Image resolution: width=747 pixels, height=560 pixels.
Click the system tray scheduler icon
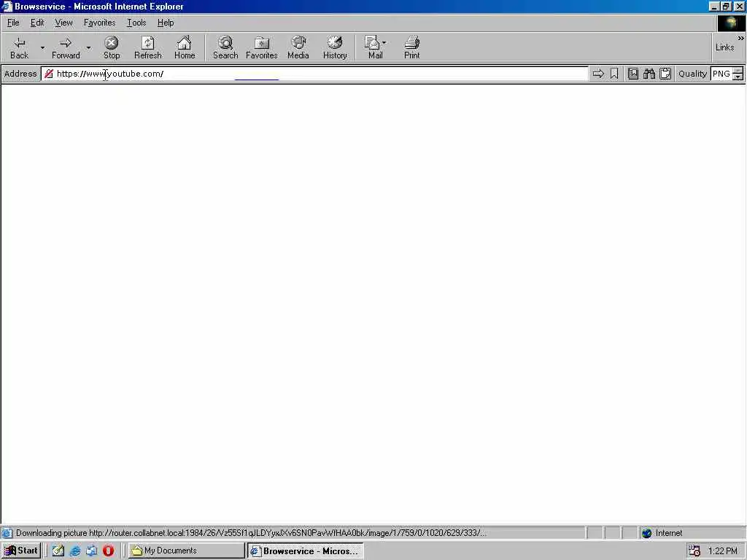pyautogui.click(x=694, y=551)
